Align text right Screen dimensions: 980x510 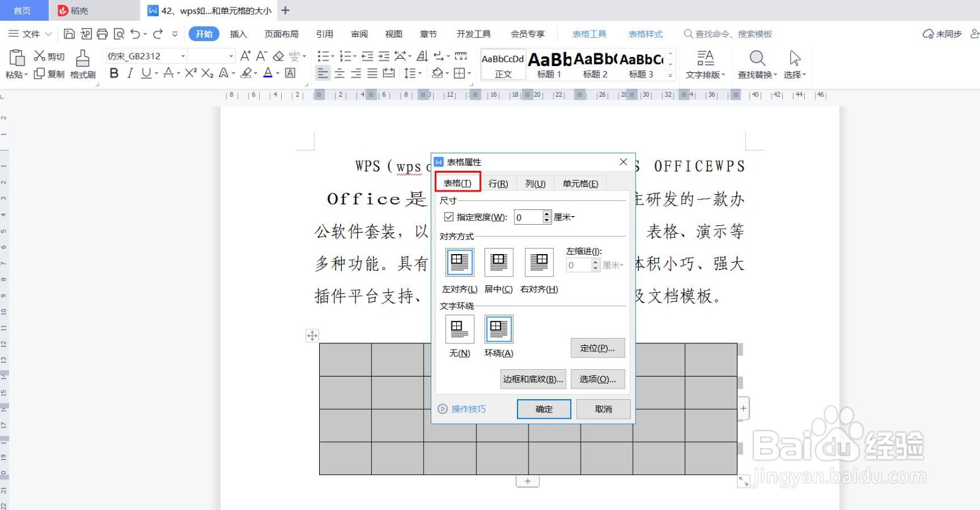click(x=356, y=73)
